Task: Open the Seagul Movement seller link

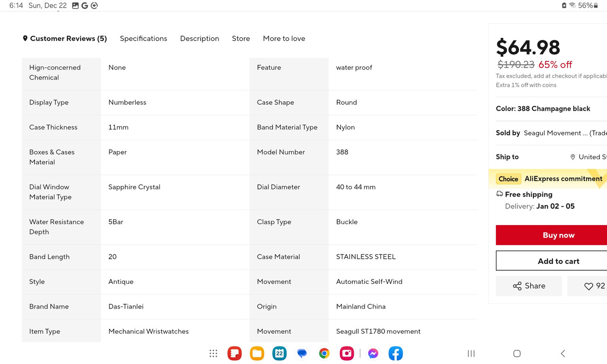Action: pyautogui.click(x=565, y=133)
